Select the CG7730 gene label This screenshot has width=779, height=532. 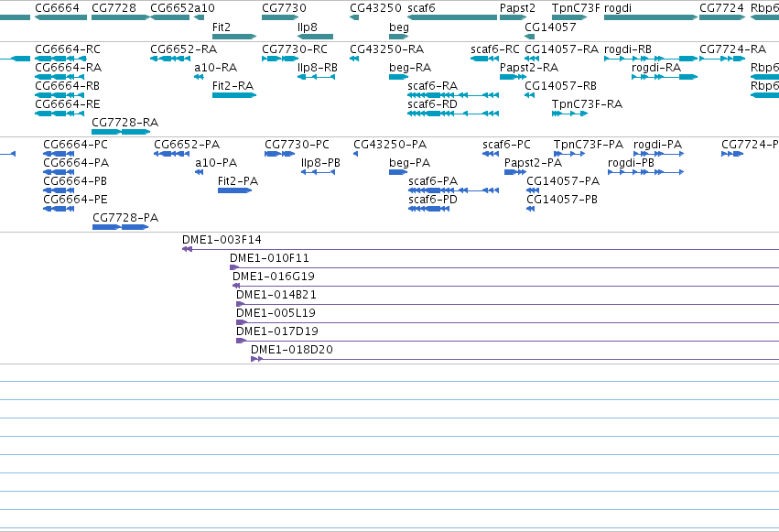[284, 8]
